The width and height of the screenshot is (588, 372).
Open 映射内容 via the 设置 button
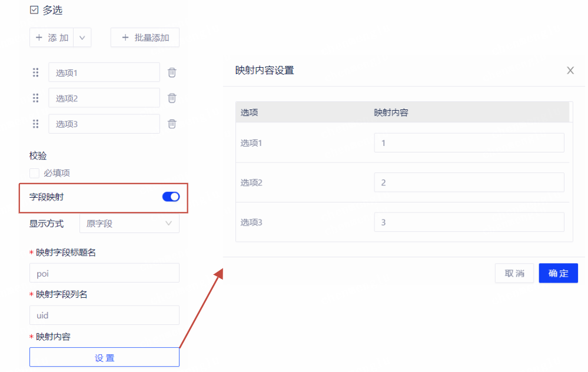click(104, 357)
